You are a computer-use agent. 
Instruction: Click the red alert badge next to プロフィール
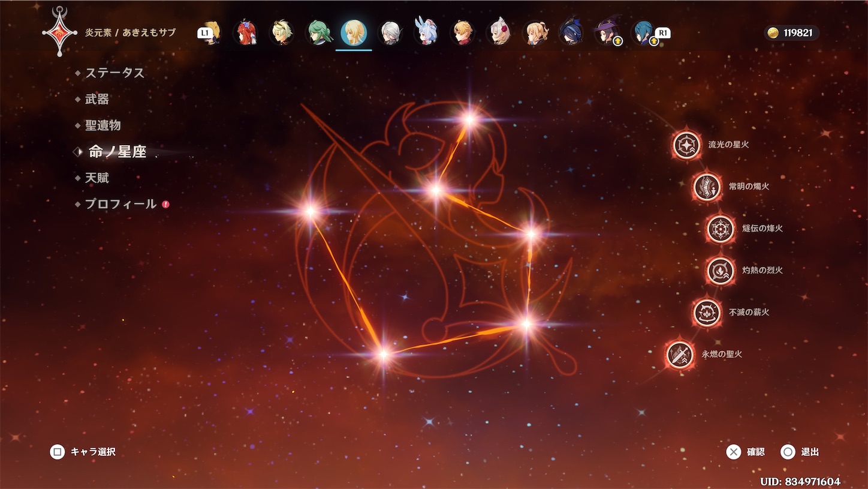click(x=166, y=204)
